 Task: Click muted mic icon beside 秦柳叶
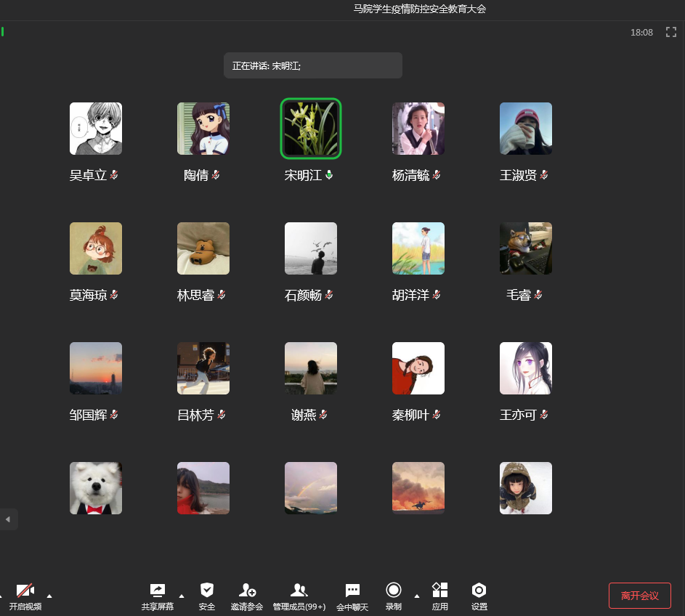click(x=437, y=415)
